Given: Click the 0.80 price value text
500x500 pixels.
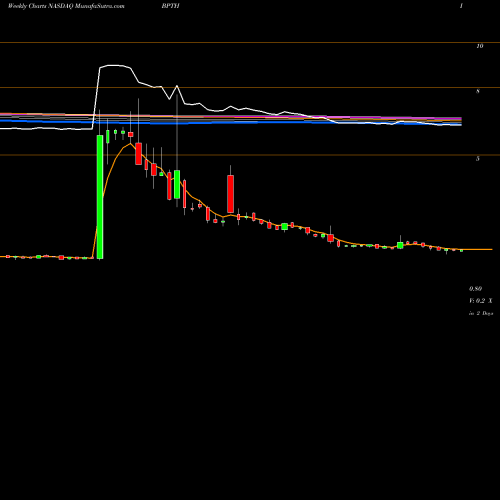Looking at the screenshot, I should (x=476, y=288).
